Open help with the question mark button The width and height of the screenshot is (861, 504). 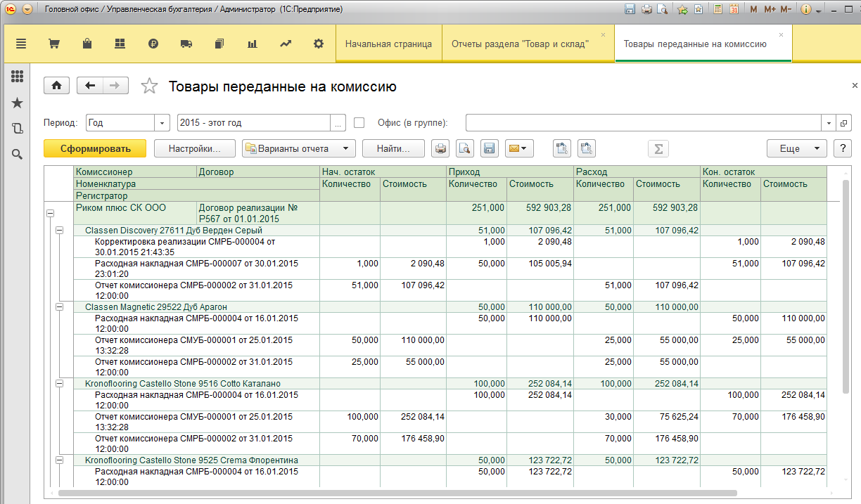(842, 148)
